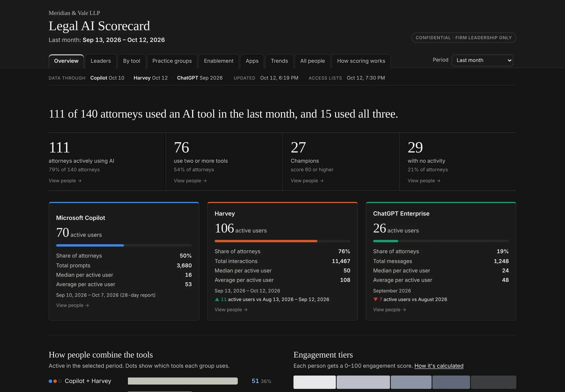View people who use two or more tools

190,181
